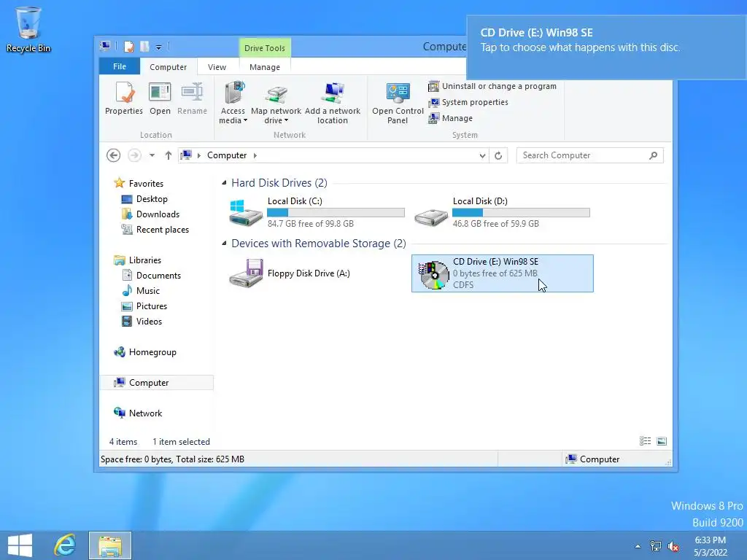This screenshot has height=560, width=747.
Task: Click the File Explorer taskbar button
Action: click(x=110, y=545)
